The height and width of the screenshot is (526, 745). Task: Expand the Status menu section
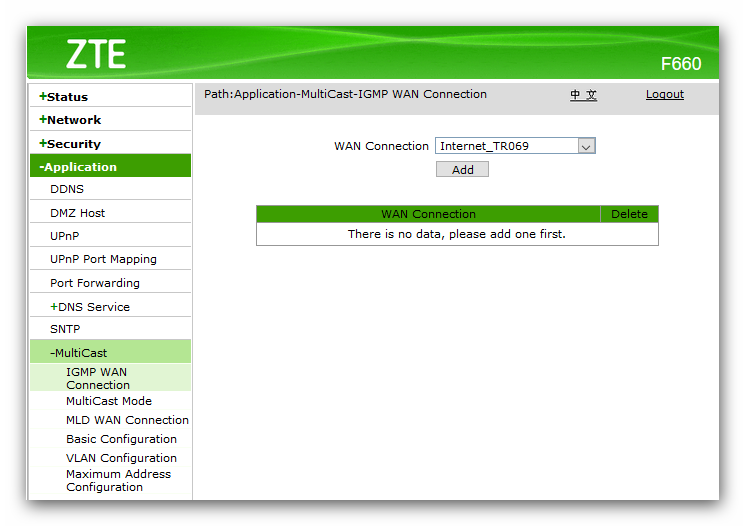pyautogui.click(x=64, y=97)
